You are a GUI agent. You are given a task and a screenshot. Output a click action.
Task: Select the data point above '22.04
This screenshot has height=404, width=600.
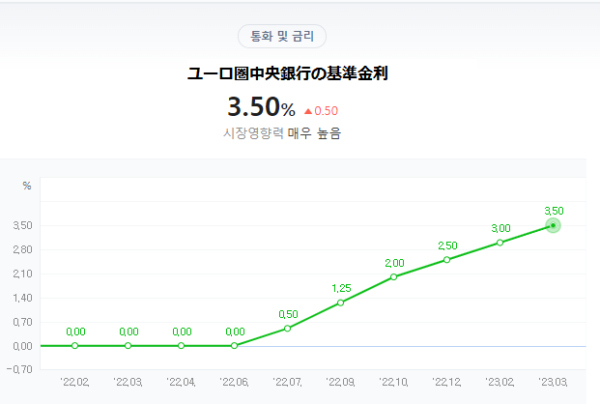point(181,346)
